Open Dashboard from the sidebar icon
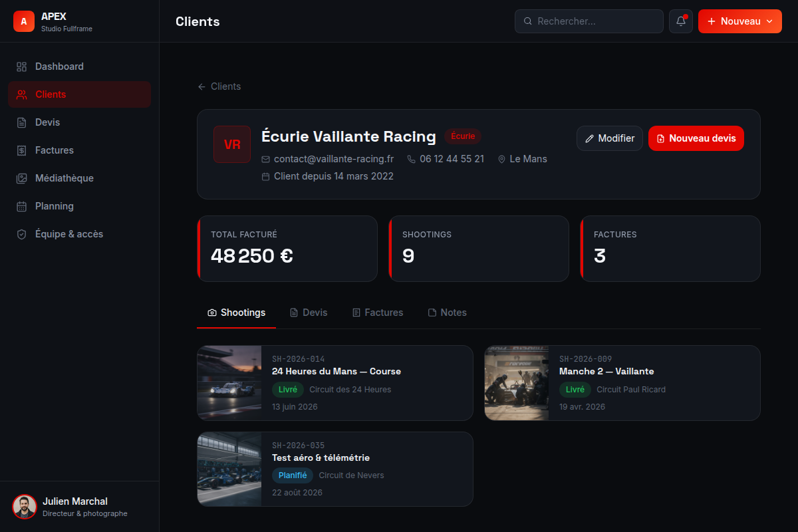The height and width of the screenshot is (532, 798). 21,66
